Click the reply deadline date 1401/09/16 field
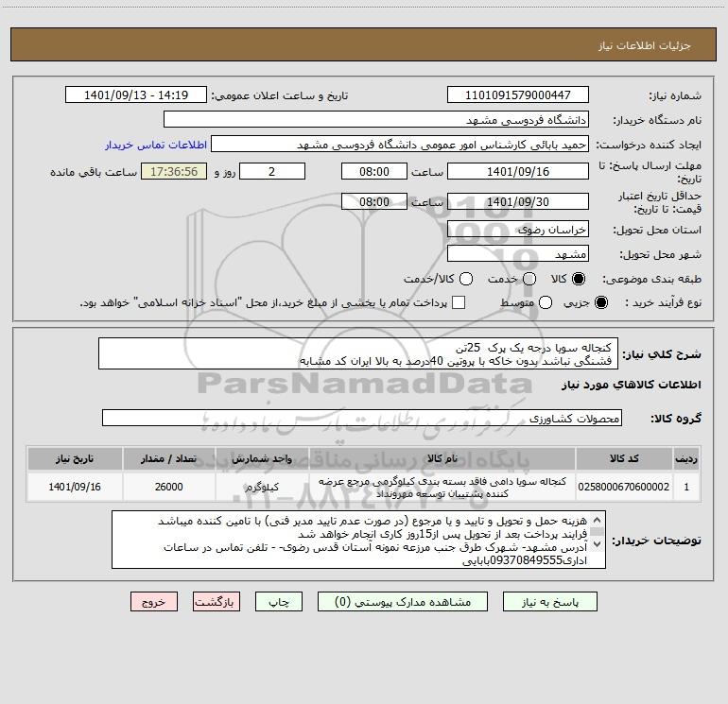728x704 pixels. [x=518, y=171]
